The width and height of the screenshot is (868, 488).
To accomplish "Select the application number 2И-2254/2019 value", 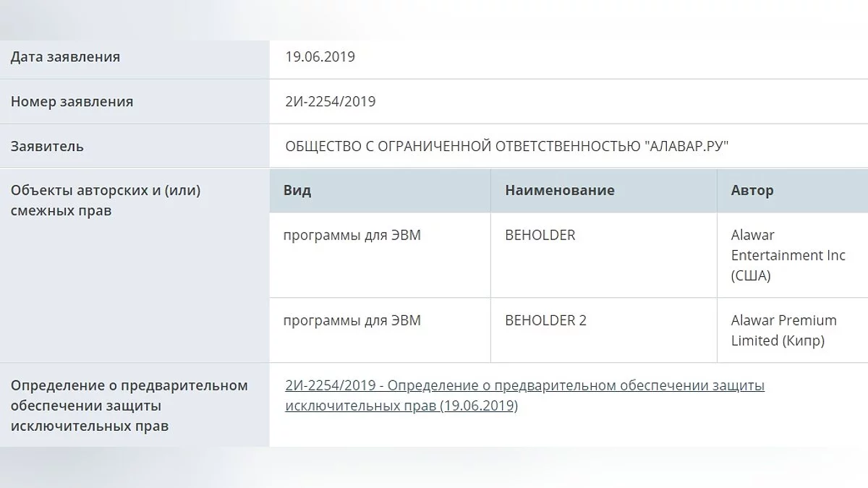I will pyautogui.click(x=331, y=102).
